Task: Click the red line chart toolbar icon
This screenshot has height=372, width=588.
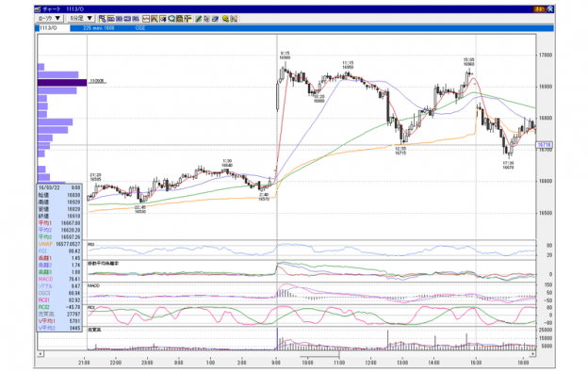Action: (x=146, y=18)
